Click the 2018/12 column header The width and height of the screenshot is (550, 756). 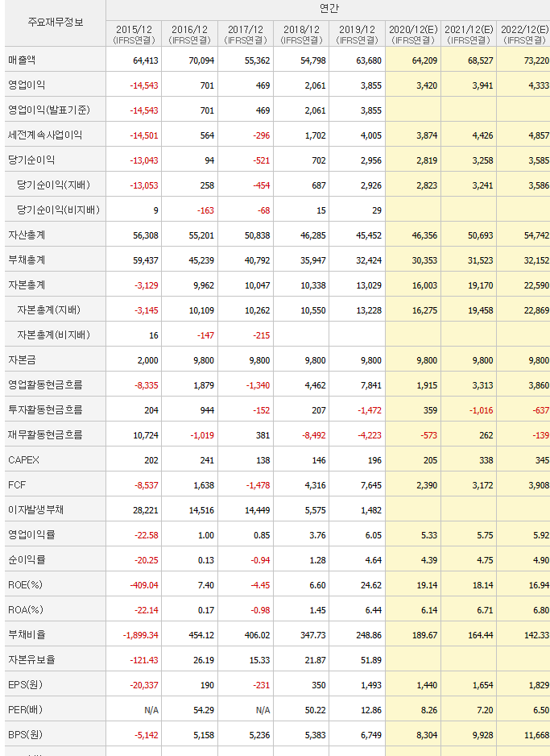[301, 34]
